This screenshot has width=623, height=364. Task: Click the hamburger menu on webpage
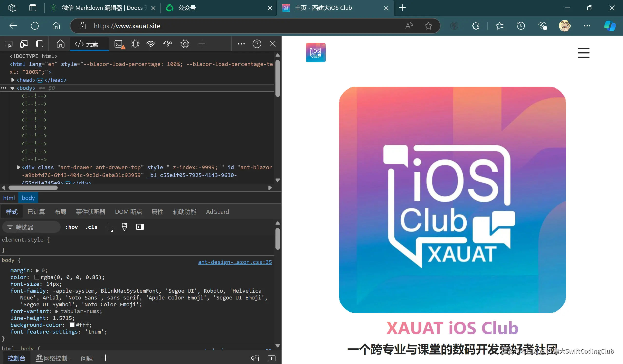(584, 53)
